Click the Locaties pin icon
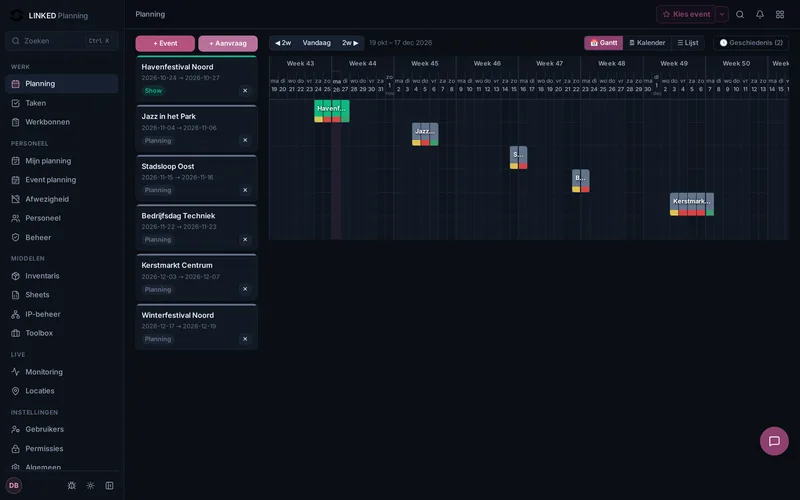Image resolution: width=800 pixels, height=500 pixels. pyautogui.click(x=16, y=391)
